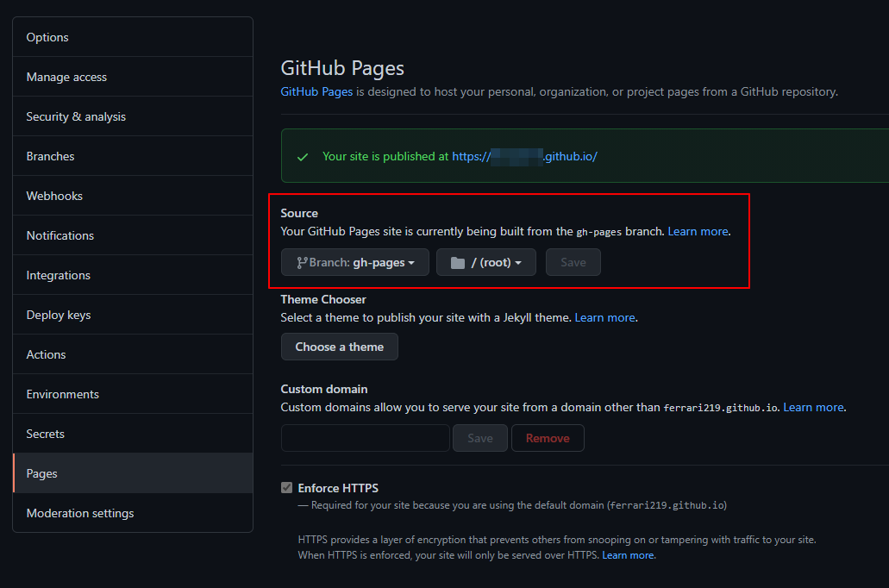Screen dimensions: 889x588
Task: Expand the Branch: gh-pages dropdown
Action: coord(355,262)
